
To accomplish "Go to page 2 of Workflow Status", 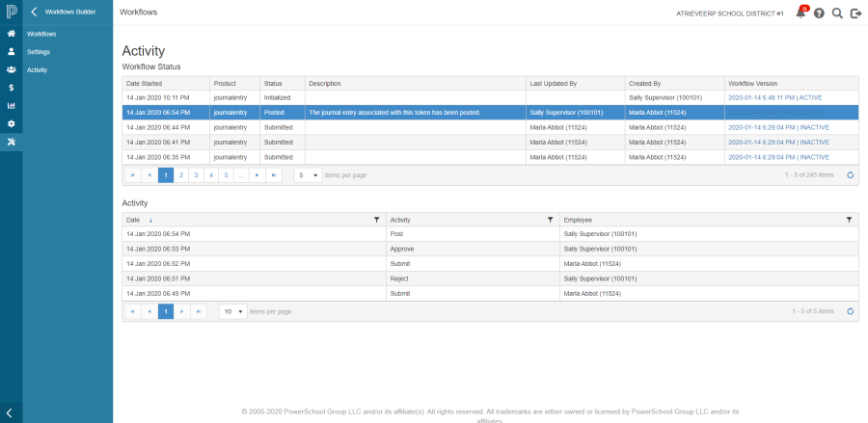I will coord(180,175).
